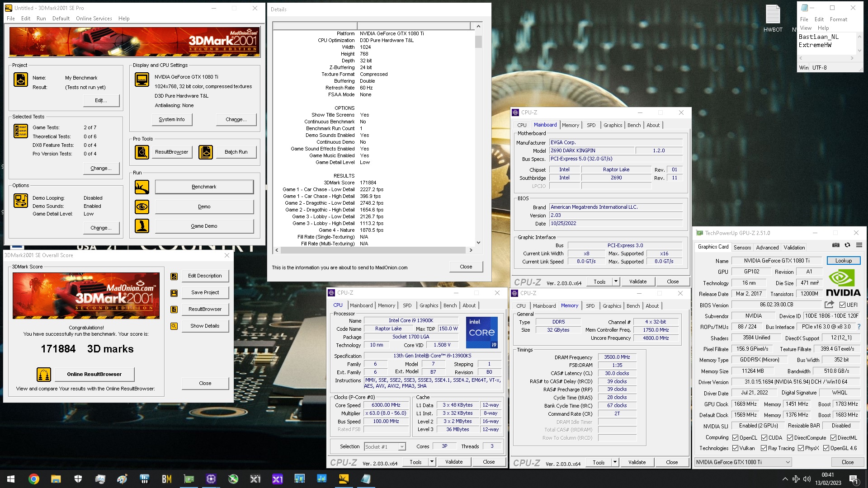Open SPD tab in CPU-Z Mainboard window
Viewport: 868px width, 488px height.
coord(591,125)
